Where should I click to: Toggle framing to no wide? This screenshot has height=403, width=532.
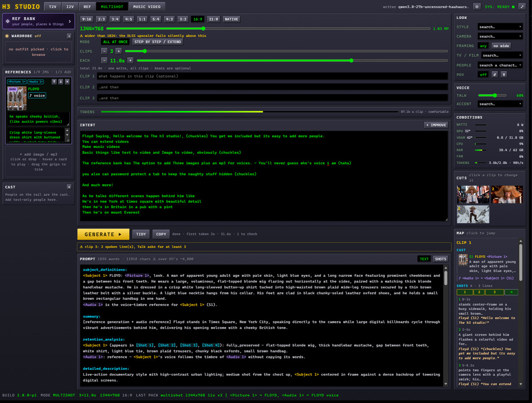coord(501,46)
